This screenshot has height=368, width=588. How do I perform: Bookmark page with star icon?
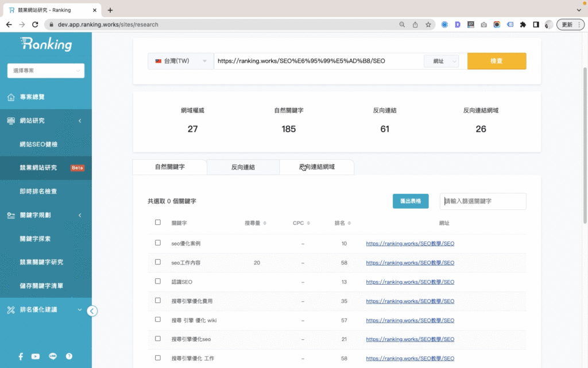428,24
